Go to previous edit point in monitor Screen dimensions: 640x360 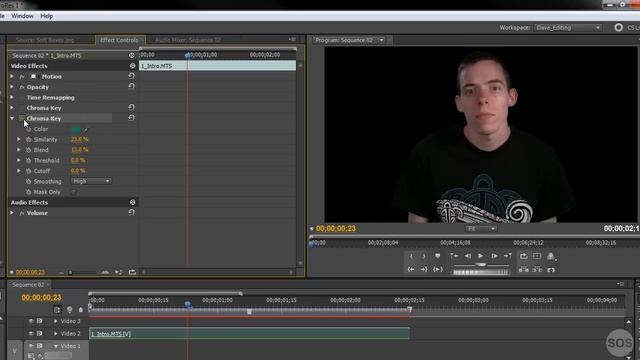tap(454, 256)
